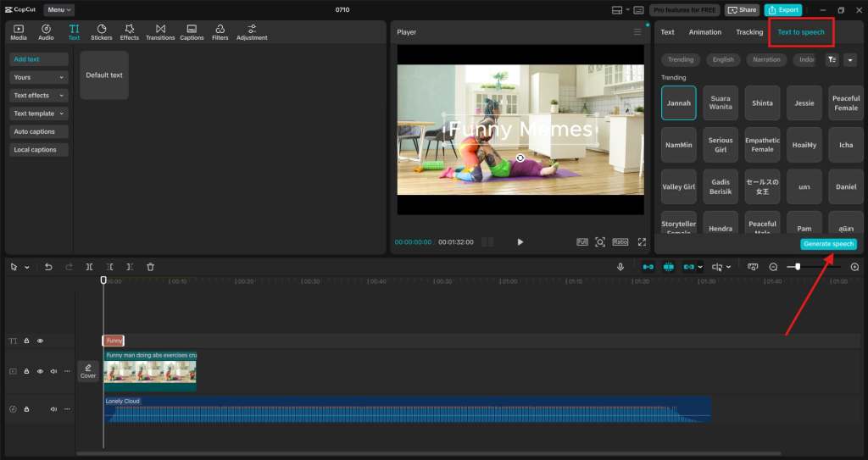Start a voiceover recording with the microphone icon
Viewport: 868px width, 460px height.
(620, 267)
